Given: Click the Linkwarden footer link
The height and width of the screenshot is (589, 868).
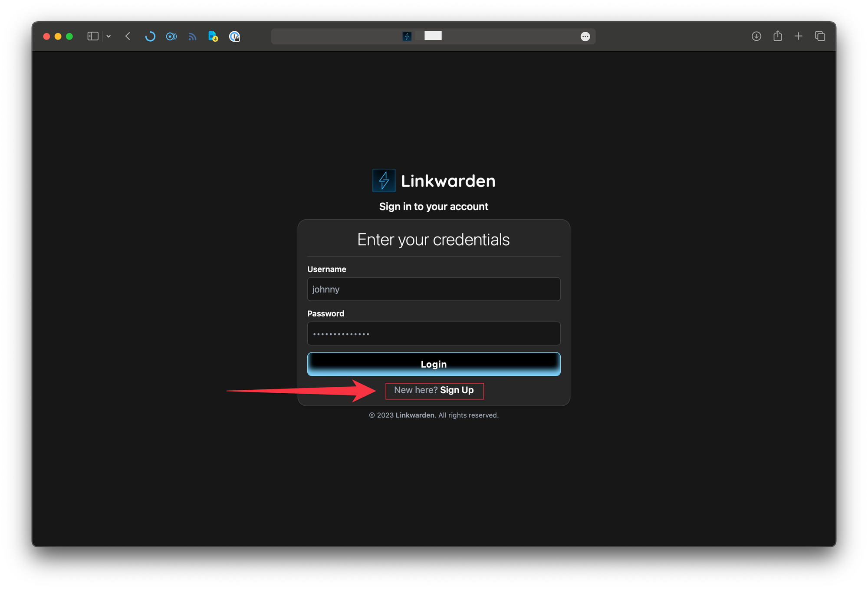Looking at the screenshot, I should click(x=415, y=415).
